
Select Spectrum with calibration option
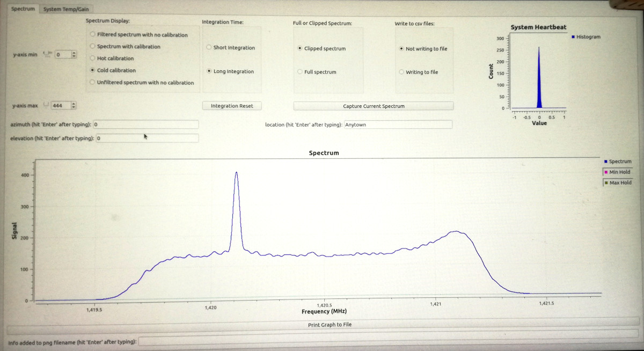(x=93, y=46)
